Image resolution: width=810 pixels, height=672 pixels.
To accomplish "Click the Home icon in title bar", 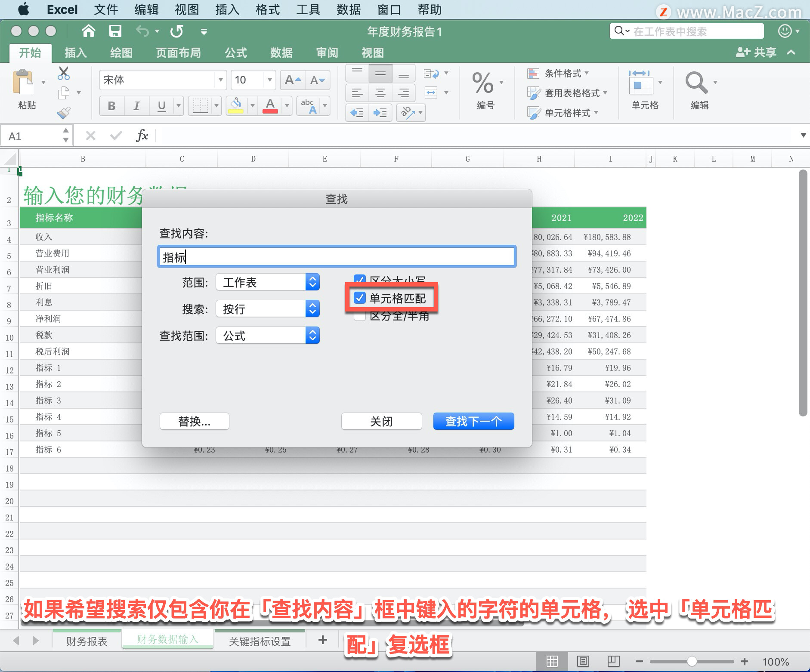I will point(89,31).
